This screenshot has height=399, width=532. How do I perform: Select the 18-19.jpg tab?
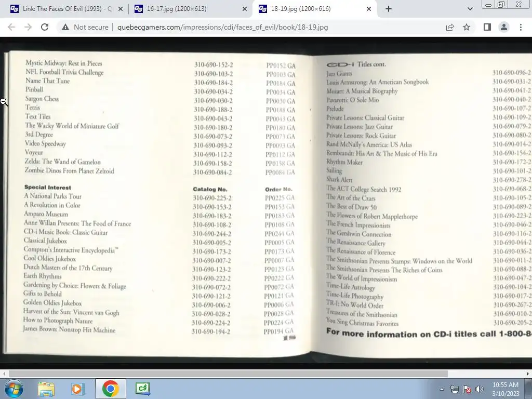pos(314,9)
